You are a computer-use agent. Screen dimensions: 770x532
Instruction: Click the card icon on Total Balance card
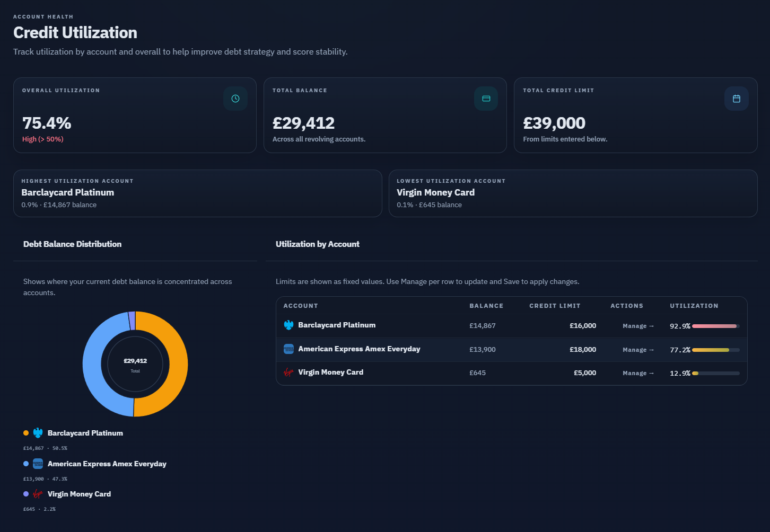(486, 99)
